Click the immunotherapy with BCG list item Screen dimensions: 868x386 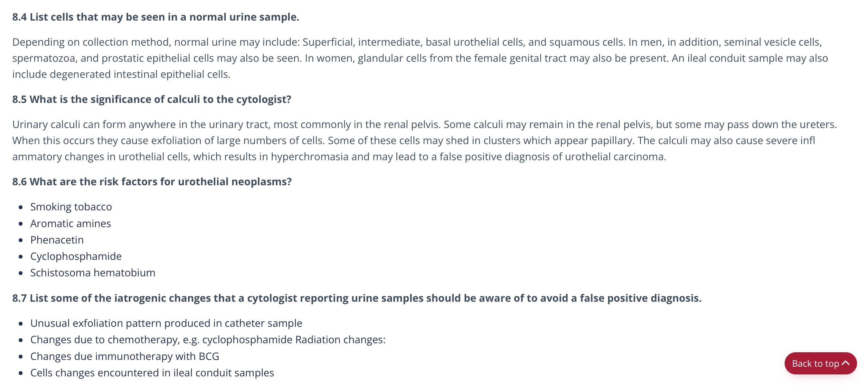[x=125, y=356]
